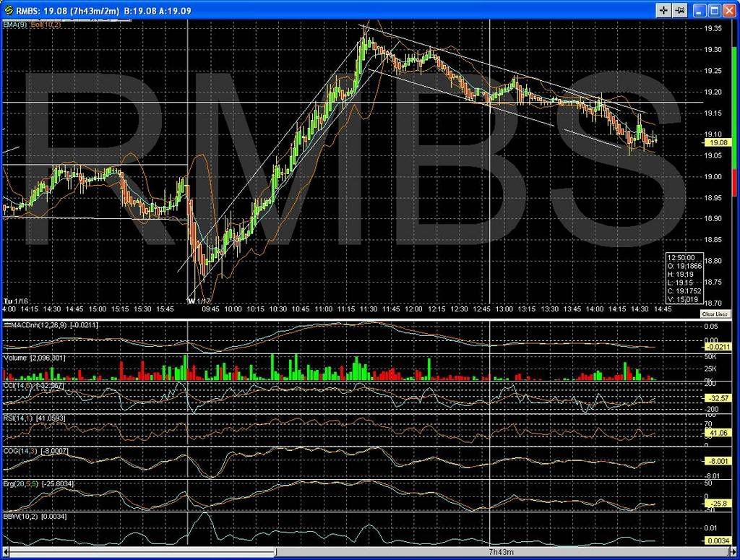The height and width of the screenshot is (560, 740).
Task: Click the 19.35 price axis label
Action: point(713,28)
